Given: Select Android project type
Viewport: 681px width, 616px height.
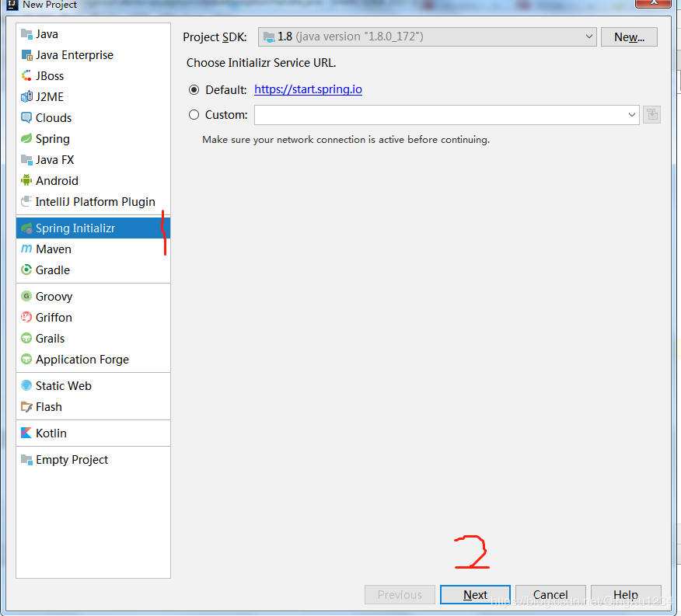Looking at the screenshot, I should [93, 180].
